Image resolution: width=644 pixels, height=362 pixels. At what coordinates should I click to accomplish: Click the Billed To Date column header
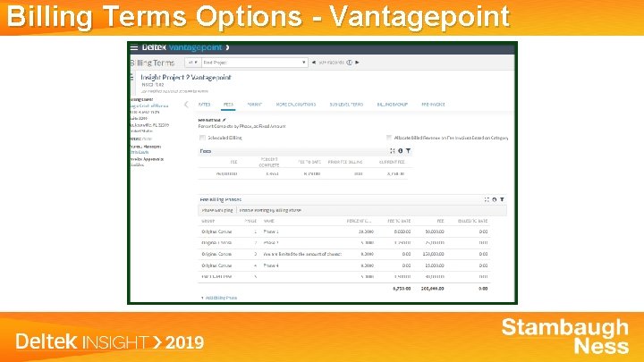pyautogui.click(x=473, y=221)
